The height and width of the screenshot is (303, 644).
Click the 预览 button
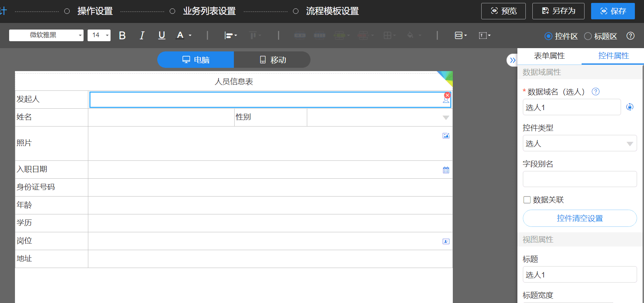coord(504,11)
